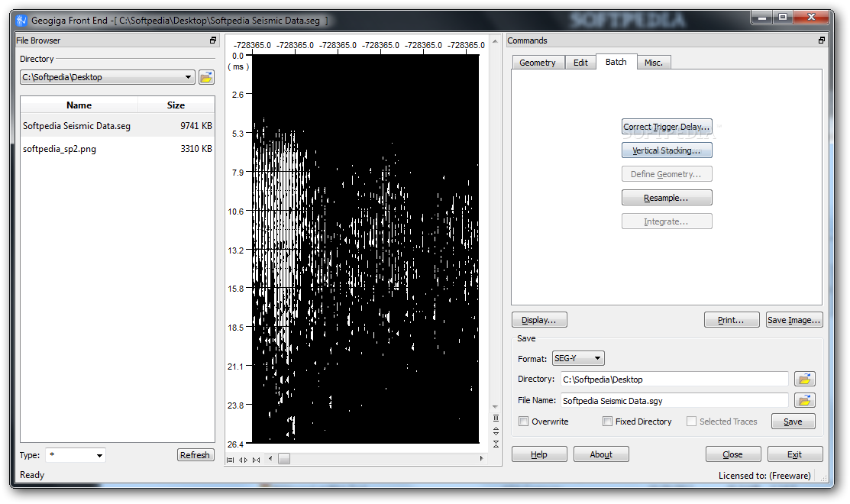
Task: Click vertical scroll down arrow of seismic view
Action: pyautogui.click(x=495, y=406)
